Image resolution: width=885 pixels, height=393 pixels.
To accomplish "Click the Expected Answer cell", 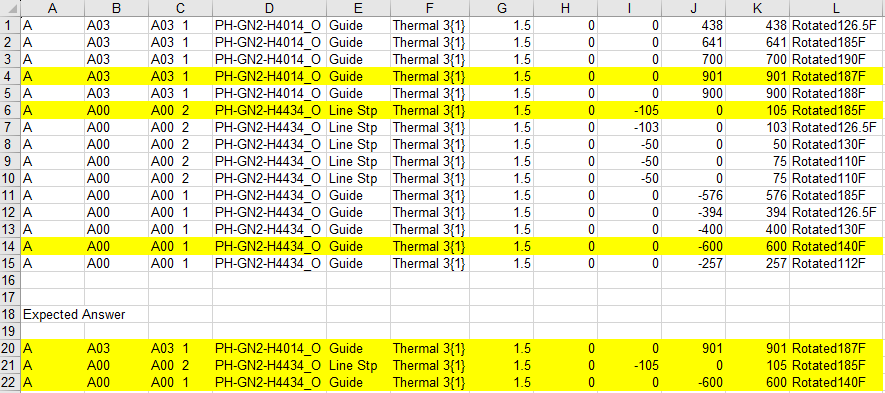I will point(74,315).
